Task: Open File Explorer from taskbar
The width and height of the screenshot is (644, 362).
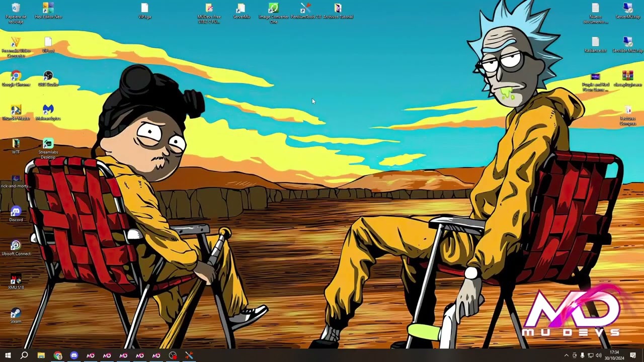Action: [41, 355]
